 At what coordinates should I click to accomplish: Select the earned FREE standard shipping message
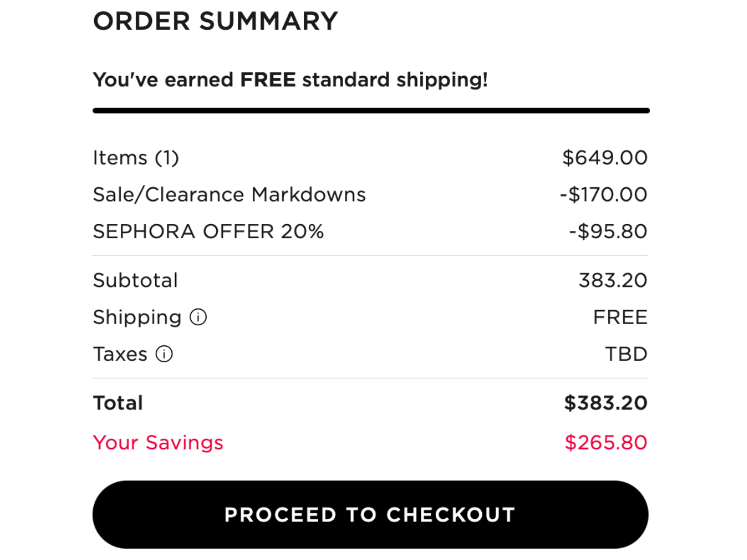click(x=290, y=80)
